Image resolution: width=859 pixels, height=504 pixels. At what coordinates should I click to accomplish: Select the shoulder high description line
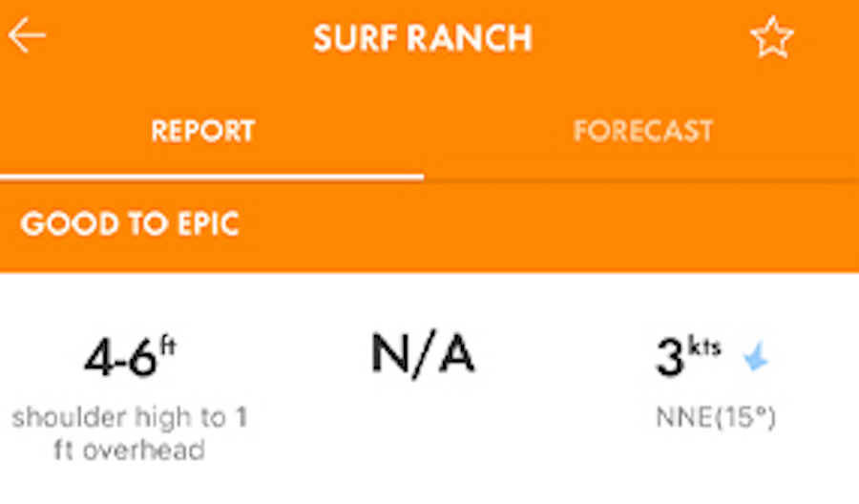click(130, 418)
